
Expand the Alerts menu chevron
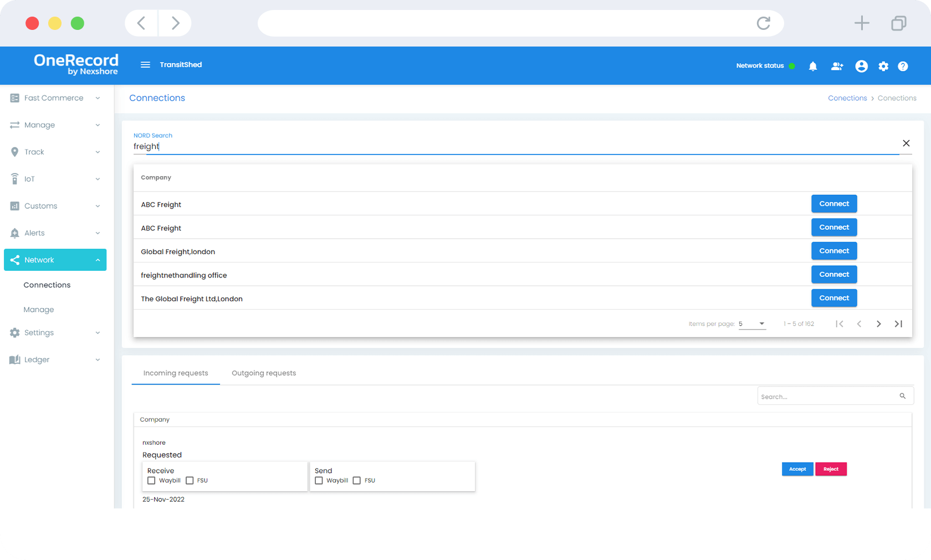point(98,233)
